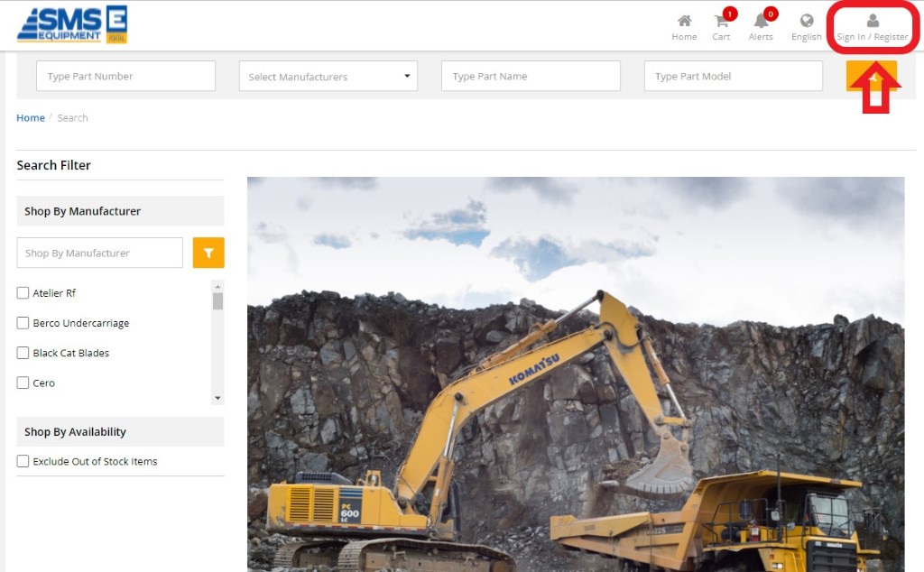Click the SMS Equipment logo
The image size is (924, 572).
pos(72,24)
